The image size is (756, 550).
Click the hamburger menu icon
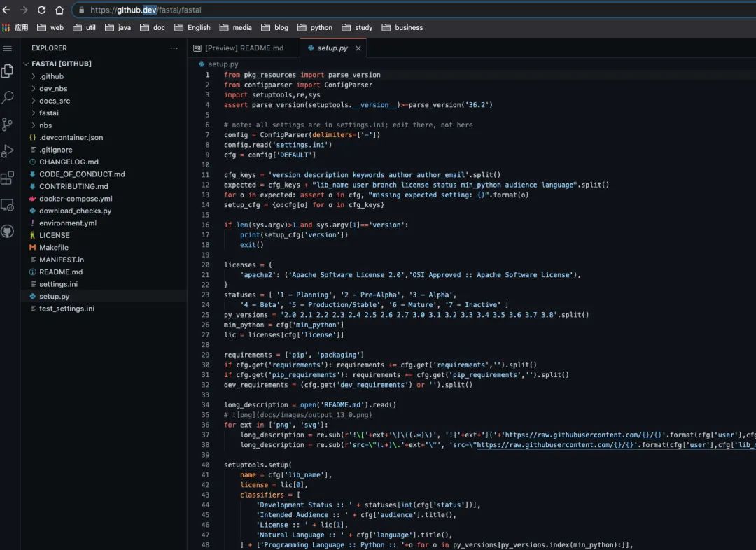8,48
